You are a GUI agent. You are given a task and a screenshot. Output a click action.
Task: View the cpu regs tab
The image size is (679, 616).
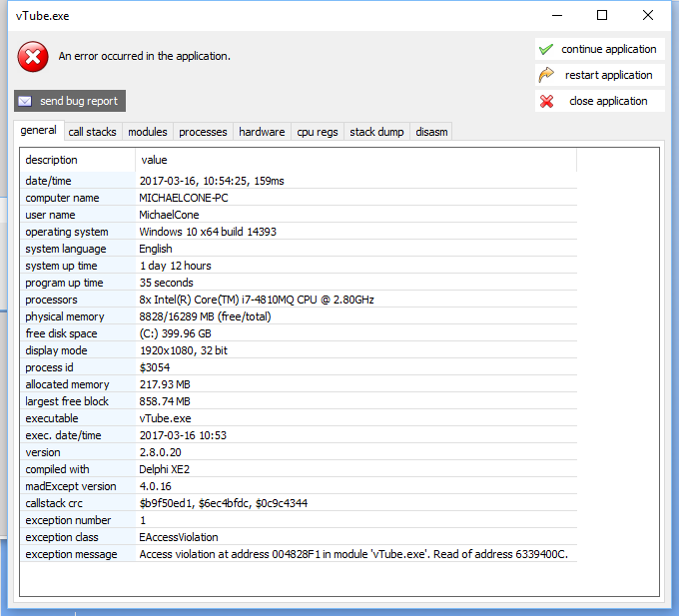tap(318, 132)
